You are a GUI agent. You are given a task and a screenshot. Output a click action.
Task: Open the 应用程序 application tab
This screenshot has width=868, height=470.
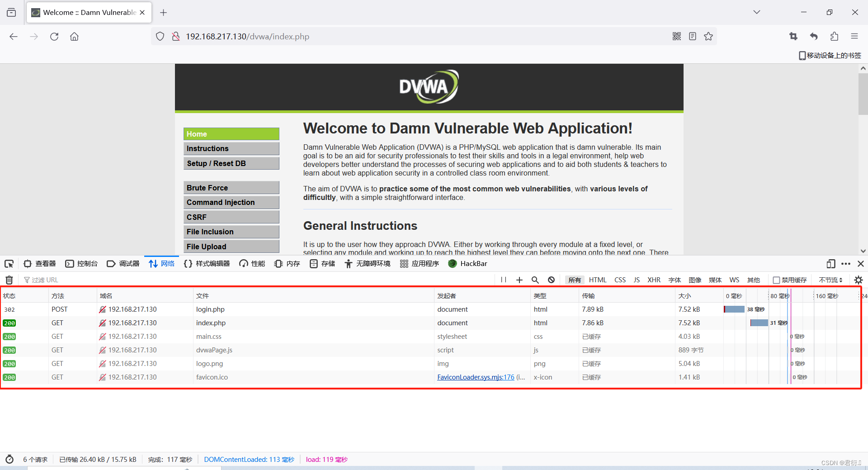[x=420, y=264]
